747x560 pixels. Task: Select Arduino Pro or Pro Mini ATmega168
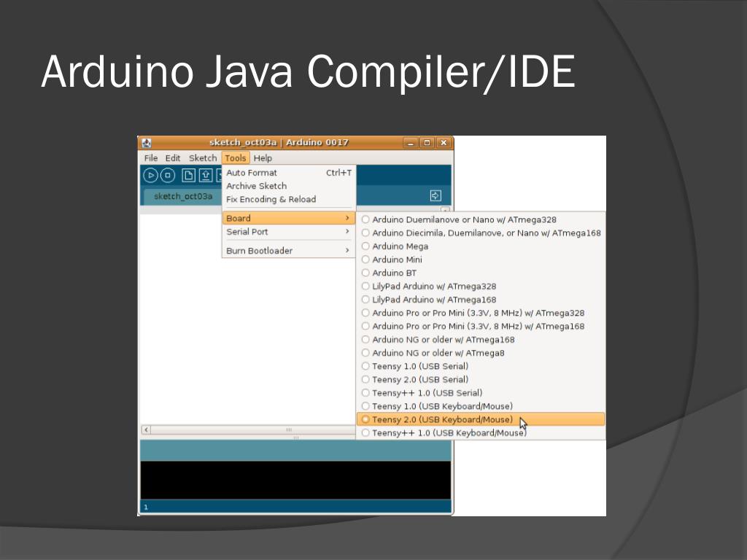(481, 326)
